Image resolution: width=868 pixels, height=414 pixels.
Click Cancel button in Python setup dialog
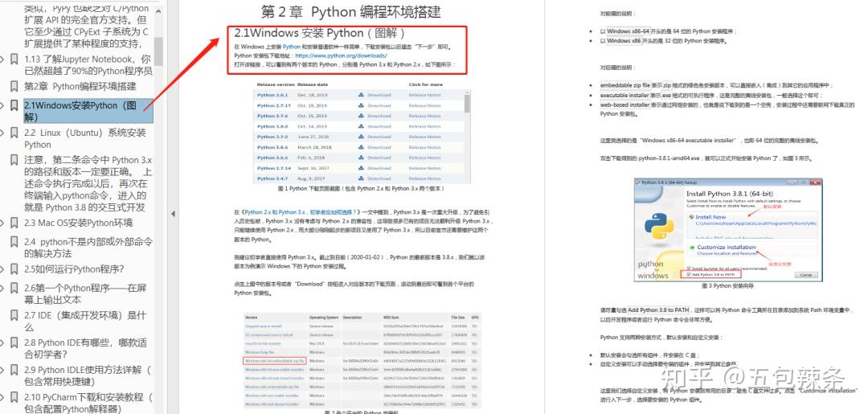(805, 274)
